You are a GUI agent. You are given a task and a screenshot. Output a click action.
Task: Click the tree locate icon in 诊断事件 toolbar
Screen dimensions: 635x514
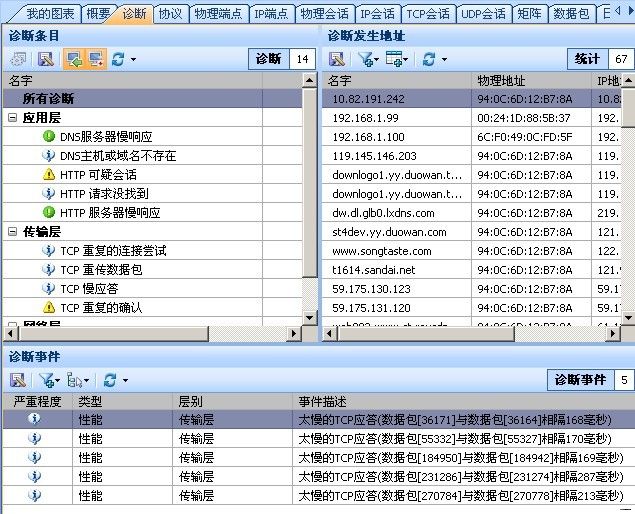[x=75, y=380]
